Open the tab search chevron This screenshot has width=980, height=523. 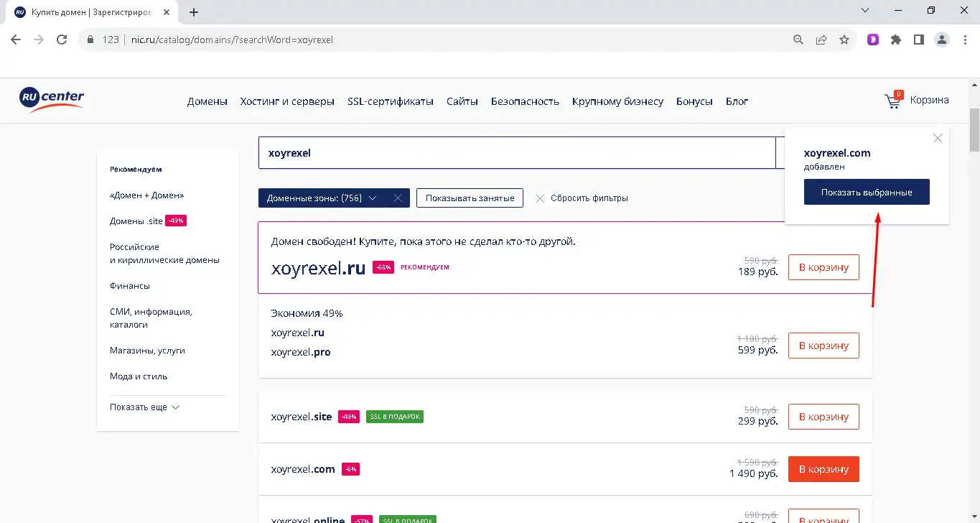coord(865,10)
